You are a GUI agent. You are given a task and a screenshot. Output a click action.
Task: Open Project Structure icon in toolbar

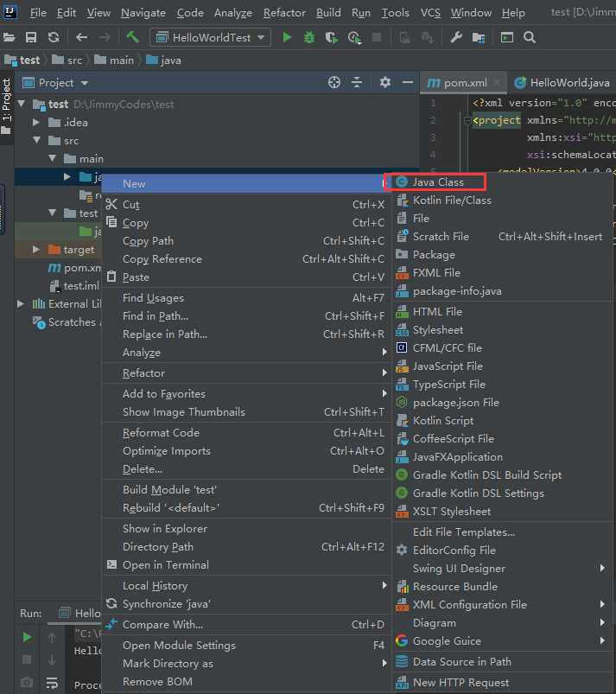coord(479,38)
